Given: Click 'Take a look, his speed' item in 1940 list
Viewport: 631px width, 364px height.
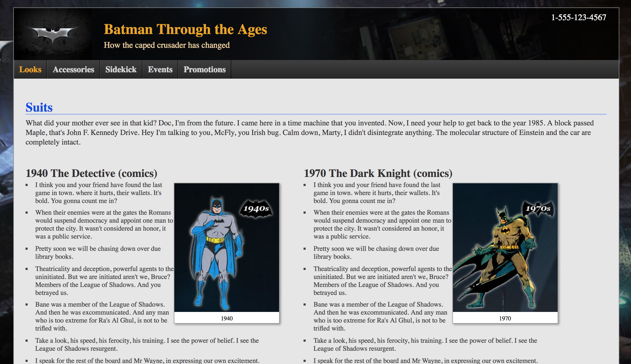Looking at the screenshot, I should click(147, 345).
